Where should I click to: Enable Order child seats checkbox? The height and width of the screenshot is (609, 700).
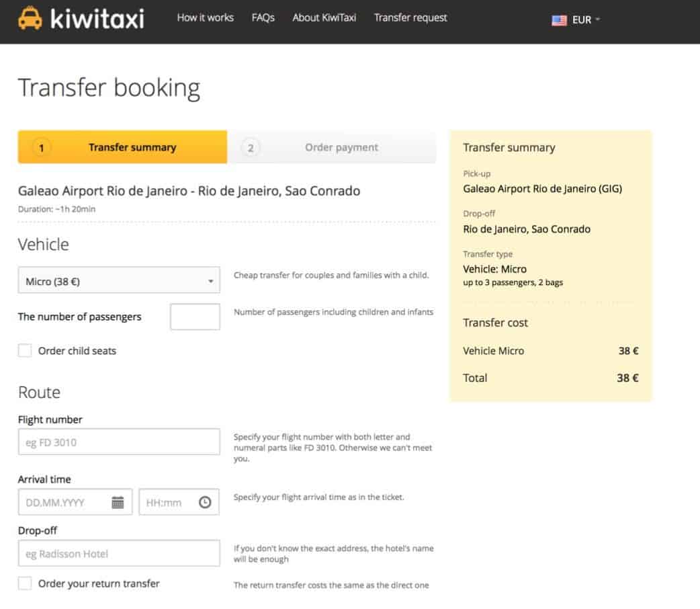25,350
